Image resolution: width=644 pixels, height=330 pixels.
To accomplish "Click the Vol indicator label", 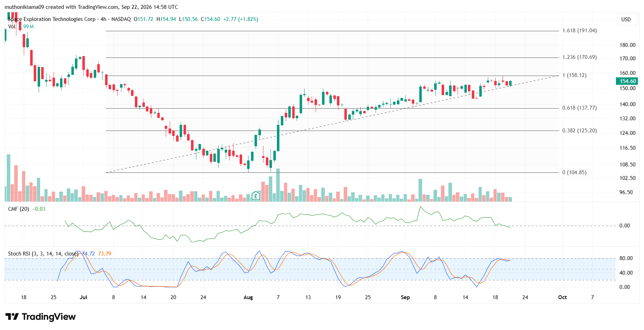I will (x=12, y=27).
